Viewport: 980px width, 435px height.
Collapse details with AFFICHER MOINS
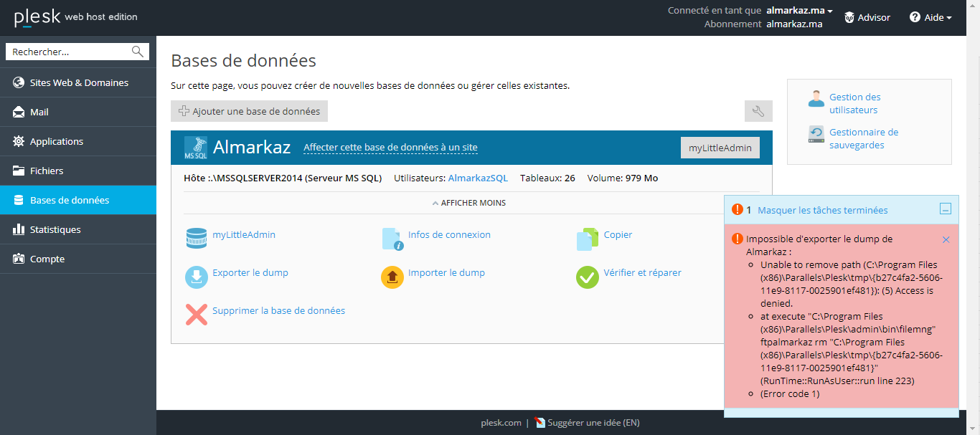[x=469, y=203]
